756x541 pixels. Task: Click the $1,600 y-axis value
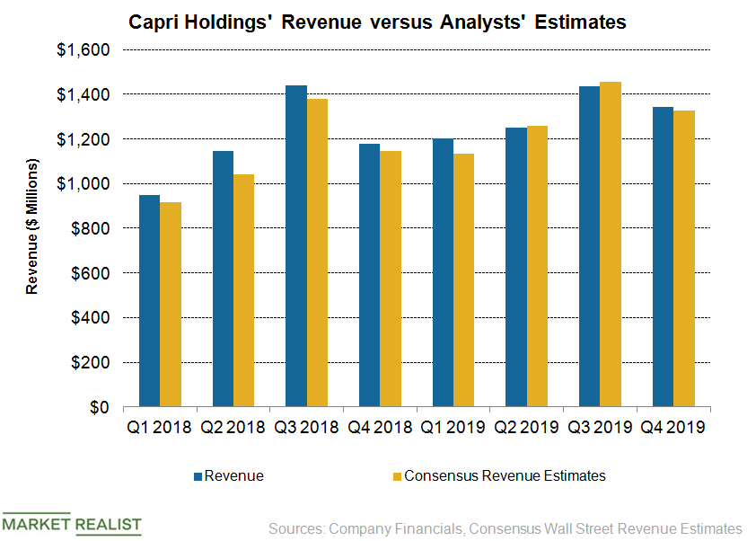tap(83, 50)
